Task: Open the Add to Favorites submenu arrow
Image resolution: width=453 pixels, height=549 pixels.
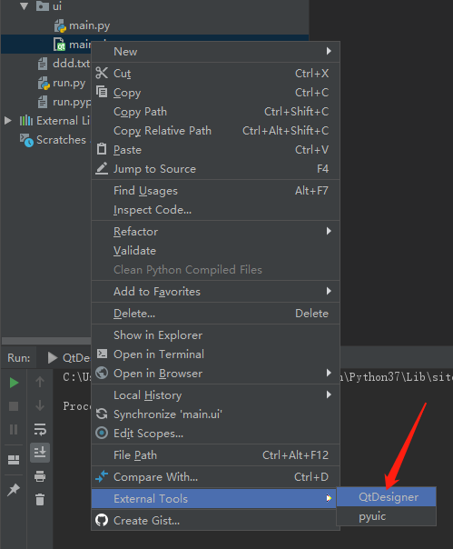Action: click(x=329, y=291)
